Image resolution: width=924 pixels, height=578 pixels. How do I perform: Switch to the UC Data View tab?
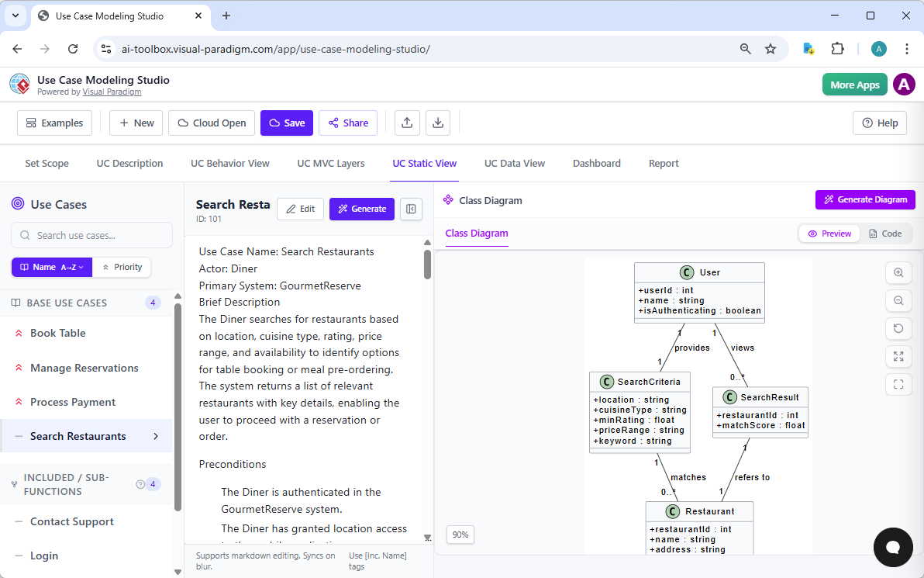(x=515, y=163)
